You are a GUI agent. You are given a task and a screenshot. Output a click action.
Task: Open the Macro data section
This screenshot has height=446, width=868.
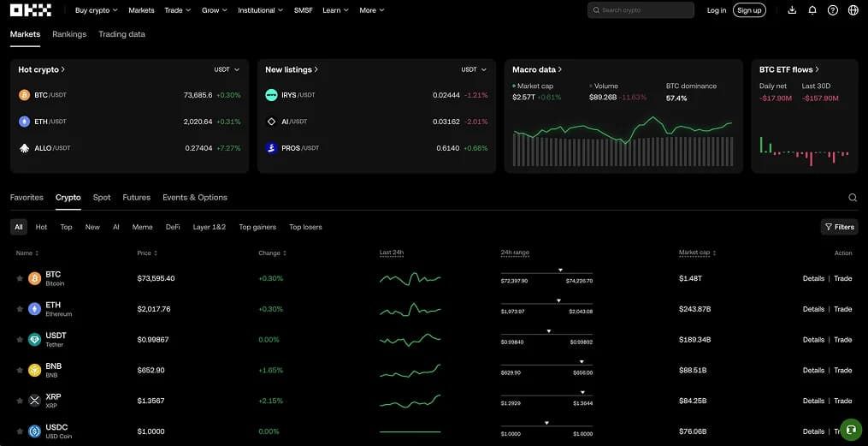pos(537,70)
